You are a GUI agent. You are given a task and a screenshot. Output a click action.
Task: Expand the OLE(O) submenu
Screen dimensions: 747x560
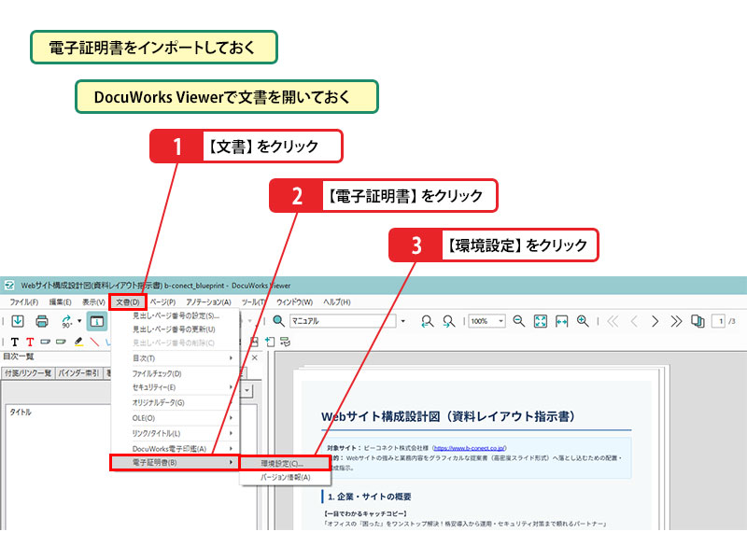point(176,418)
